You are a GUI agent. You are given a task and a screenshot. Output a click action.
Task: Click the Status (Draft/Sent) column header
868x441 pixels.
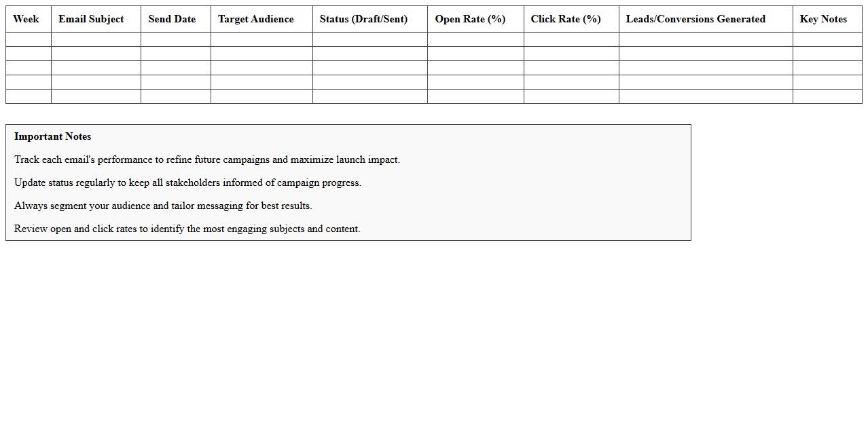[369, 19]
